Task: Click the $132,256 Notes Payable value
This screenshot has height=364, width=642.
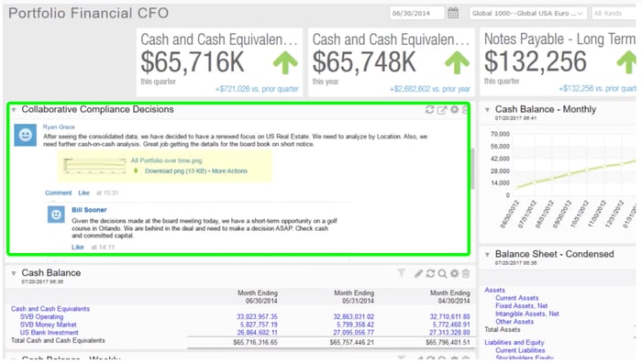Action: click(x=535, y=61)
